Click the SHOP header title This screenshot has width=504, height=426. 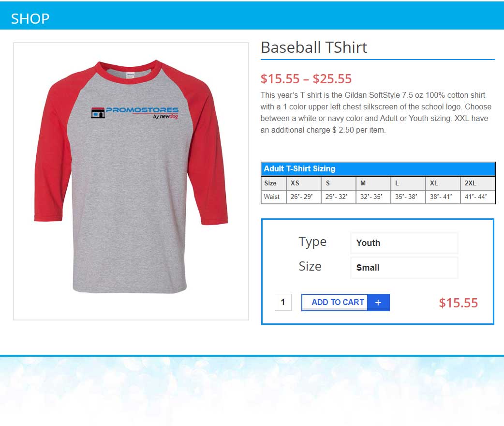coord(30,19)
